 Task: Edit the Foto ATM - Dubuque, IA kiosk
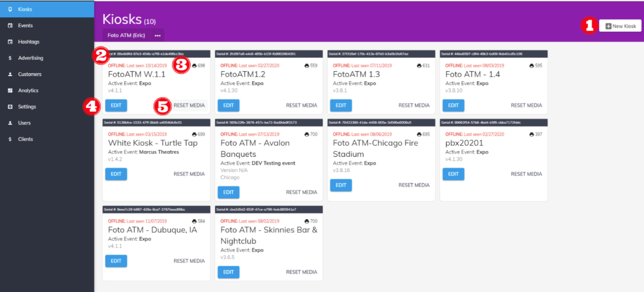pos(116,261)
